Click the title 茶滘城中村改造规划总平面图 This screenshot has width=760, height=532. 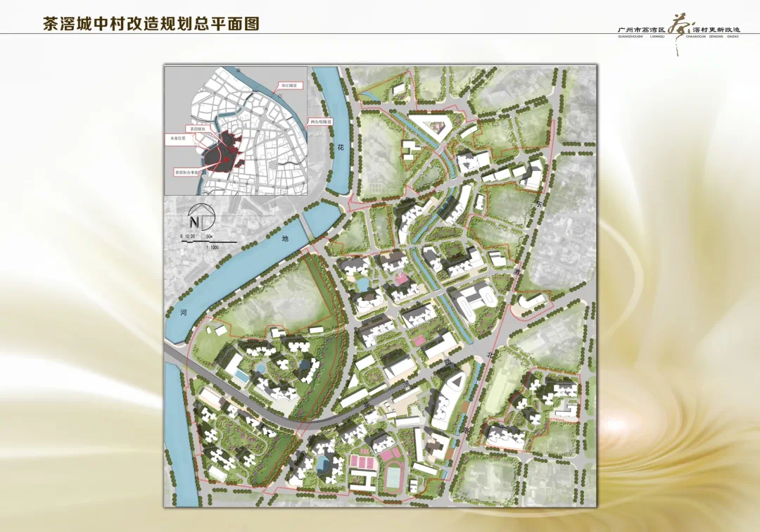point(151,23)
